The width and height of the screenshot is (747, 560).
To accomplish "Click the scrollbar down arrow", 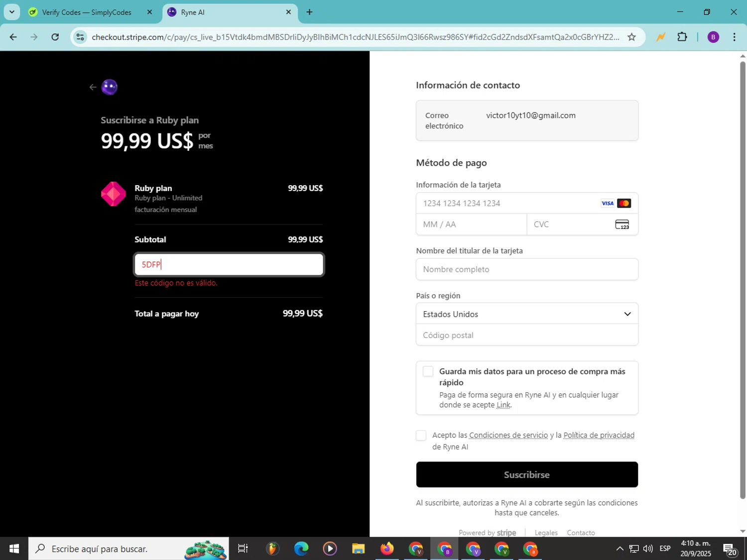I will point(743,531).
